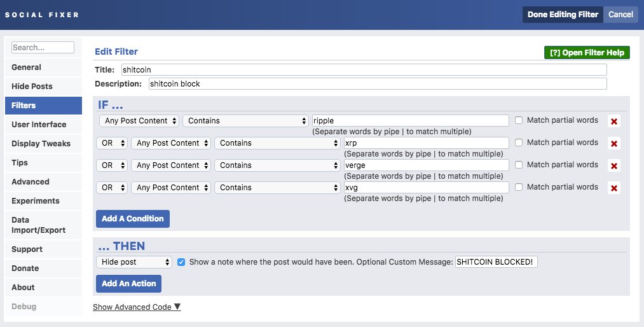
Task: Focus the settings Search field
Action: click(43, 47)
